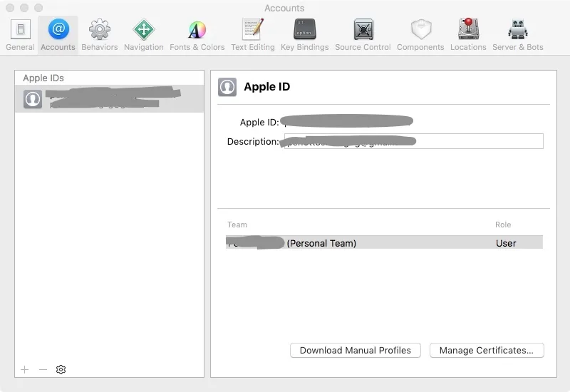Click the Team column header
The width and height of the screenshot is (570, 392).
237,225
